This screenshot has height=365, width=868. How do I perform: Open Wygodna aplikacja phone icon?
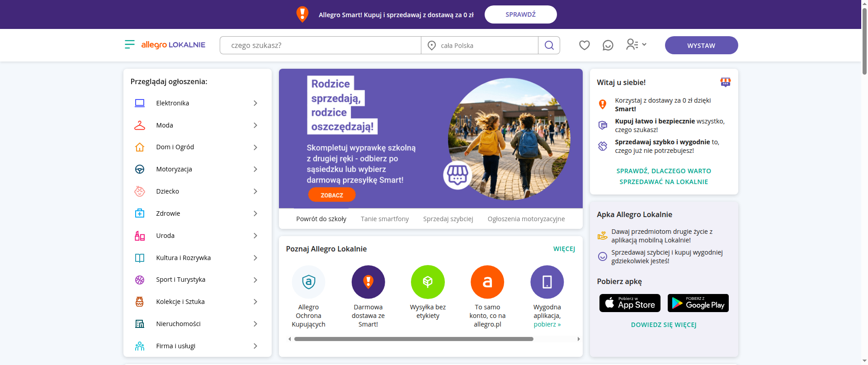547,282
